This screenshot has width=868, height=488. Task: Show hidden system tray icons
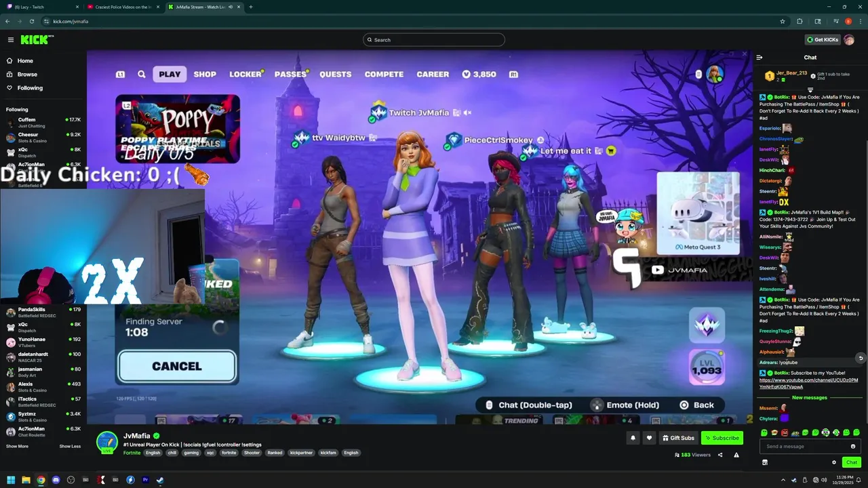pos(783,480)
